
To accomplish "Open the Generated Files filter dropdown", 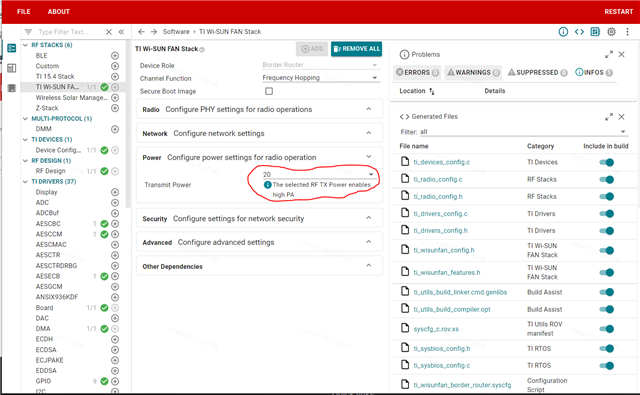I will (x=523, y=132).
